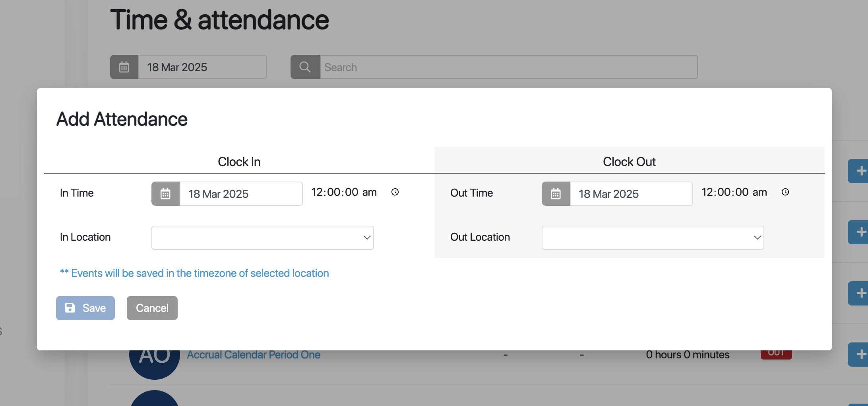
Task: Open the clock picker for In Time
Action: [395, 192]
